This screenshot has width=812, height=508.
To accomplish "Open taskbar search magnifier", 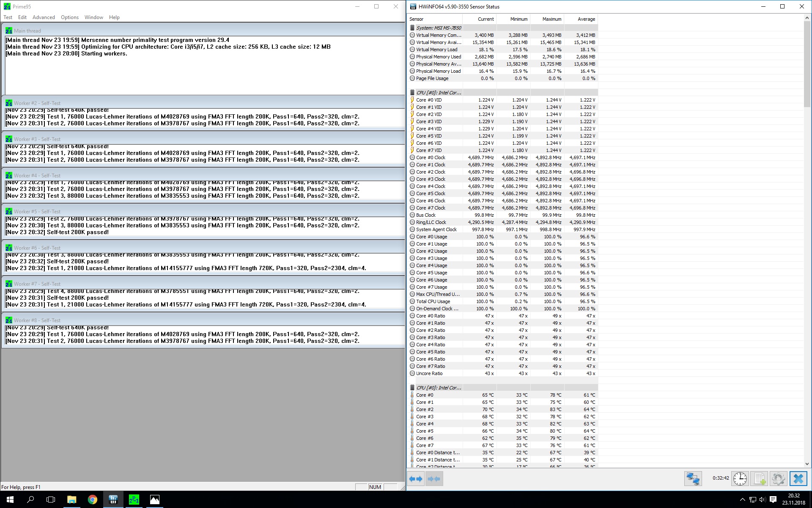I will 30,500.
